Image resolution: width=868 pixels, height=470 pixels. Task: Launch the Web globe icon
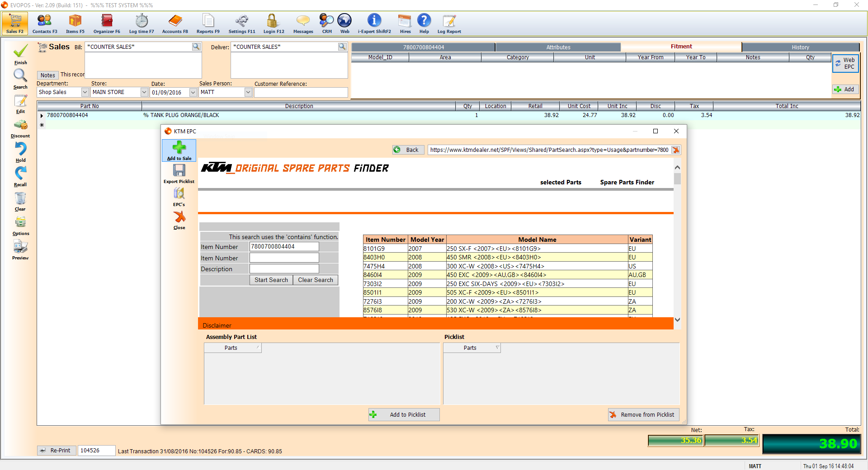pyautogui.click(x=344, y=23)
